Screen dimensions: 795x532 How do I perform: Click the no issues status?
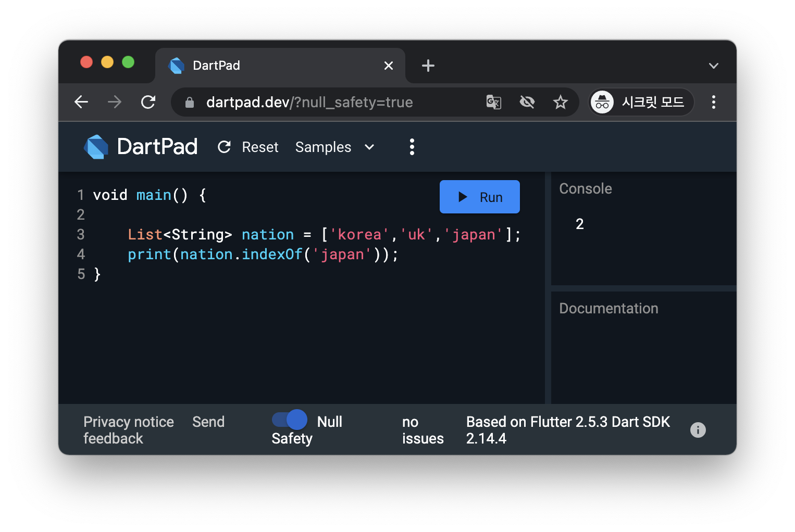tap(423, 430)
